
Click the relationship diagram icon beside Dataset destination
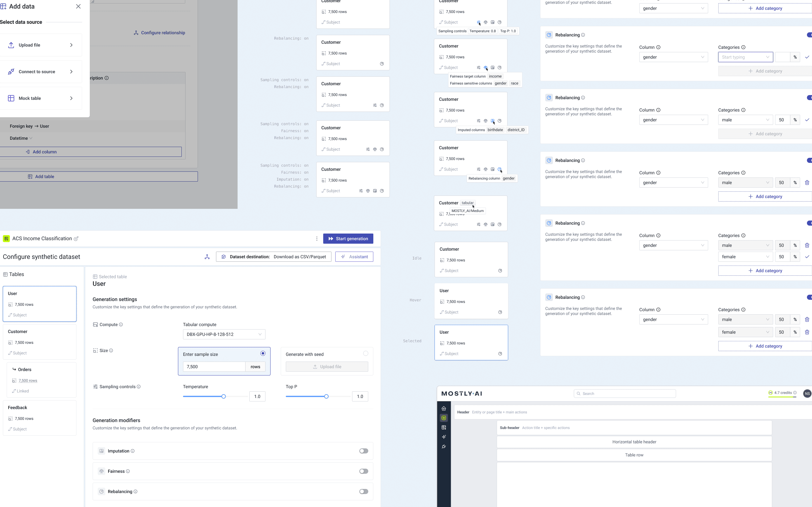tap(207, 257)
